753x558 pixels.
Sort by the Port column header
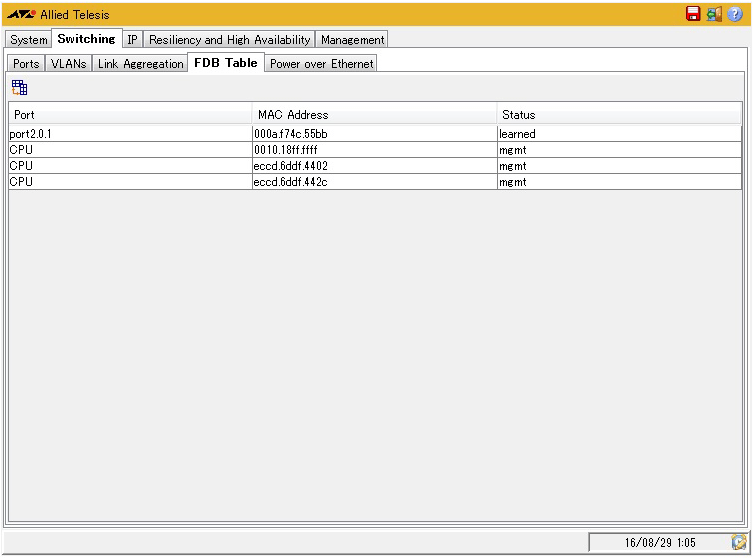tap(130, 115)
